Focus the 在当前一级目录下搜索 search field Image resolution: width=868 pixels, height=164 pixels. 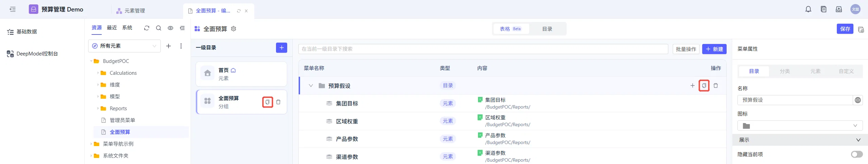click(x=483, y=49)
